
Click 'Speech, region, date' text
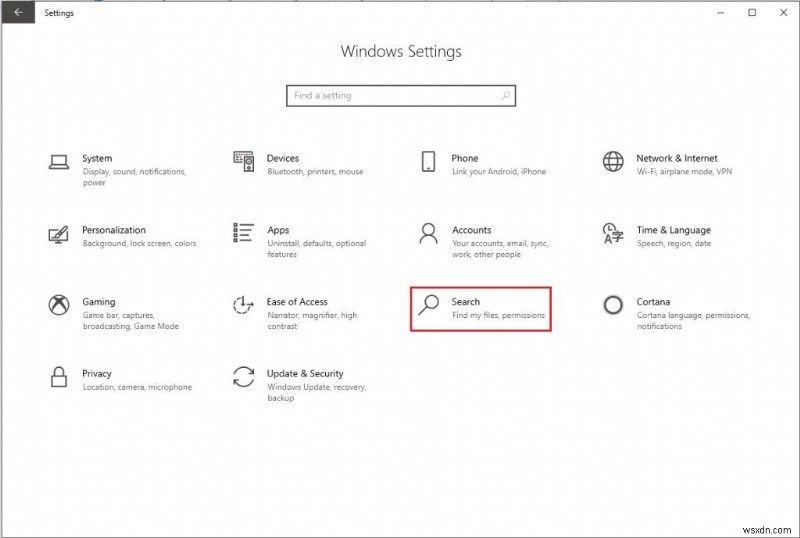coord(673,243)
